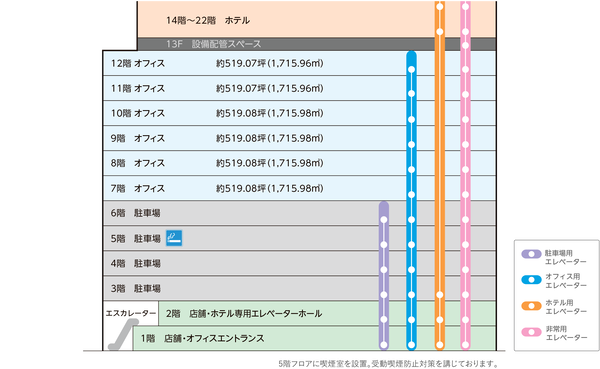Click the pink emergency elevator stop on 13F
Screen dimensions: 600x369
tap(465, 45)
